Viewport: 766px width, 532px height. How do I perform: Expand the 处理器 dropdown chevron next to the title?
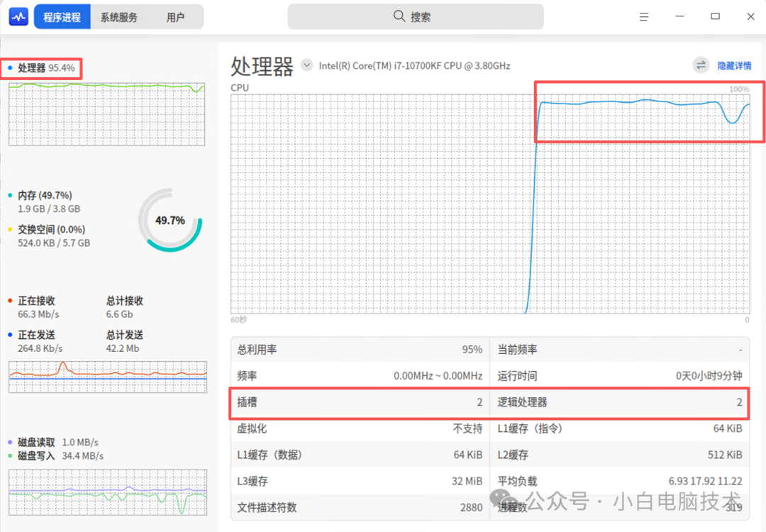[307, 65]
